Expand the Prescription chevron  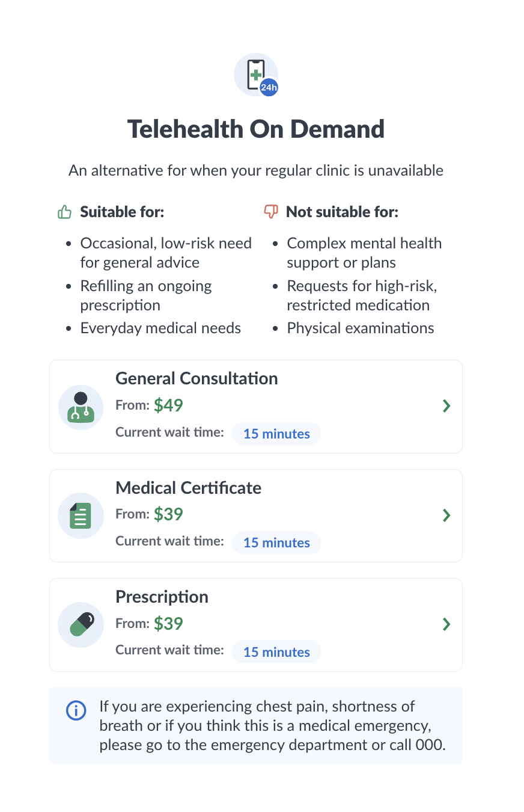pos(446,624)
